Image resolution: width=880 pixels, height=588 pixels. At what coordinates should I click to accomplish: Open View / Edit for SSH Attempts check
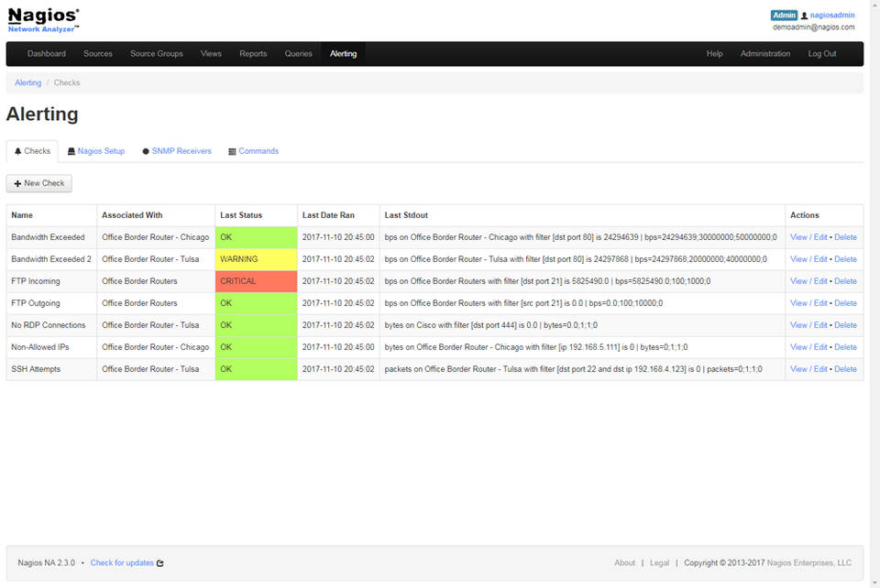[807, 369]
